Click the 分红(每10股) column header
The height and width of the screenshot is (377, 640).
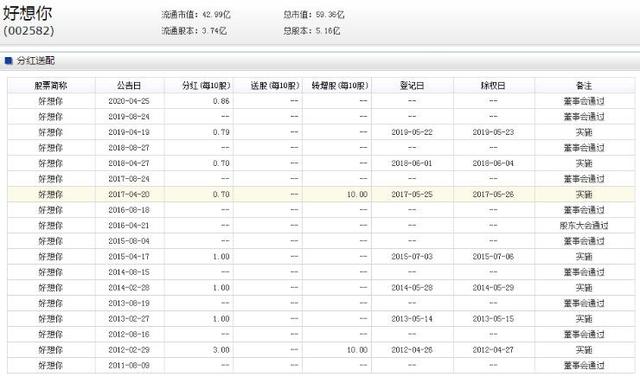(x=206, y=86)
